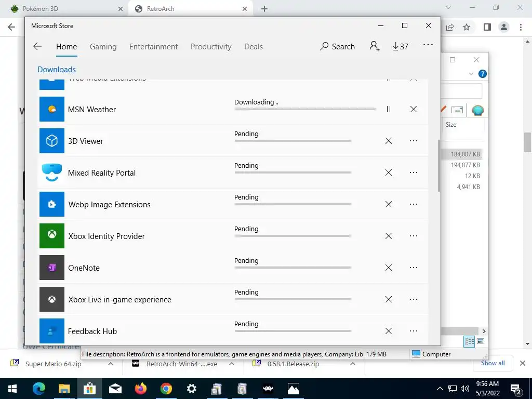Image resolution: width=532 pixels, height=399 pixels.
Task: Open Microsoft Edge from the taskbar
Action: [38, 389]
